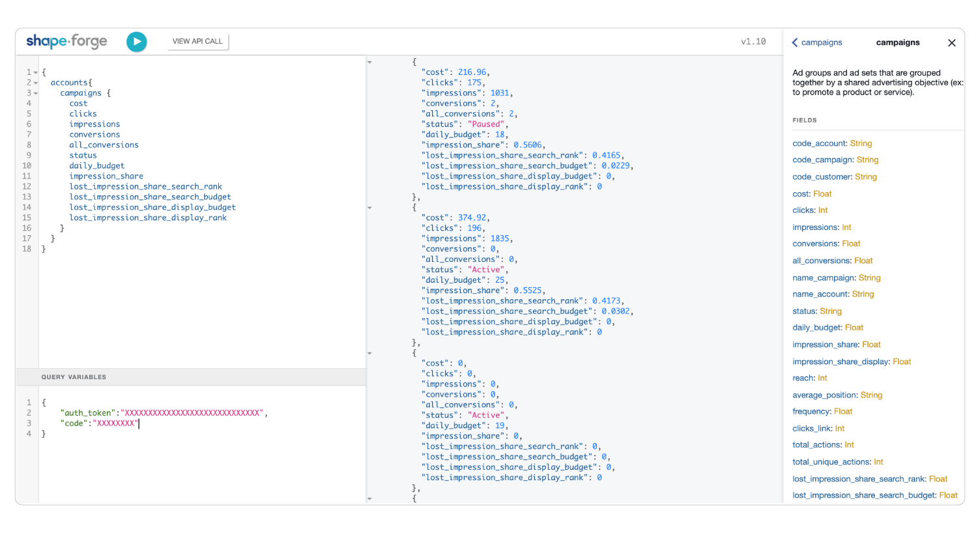Fold the third result object with cost 0
The height and width of the screenshot is (533, 980).
pos(369,353)
